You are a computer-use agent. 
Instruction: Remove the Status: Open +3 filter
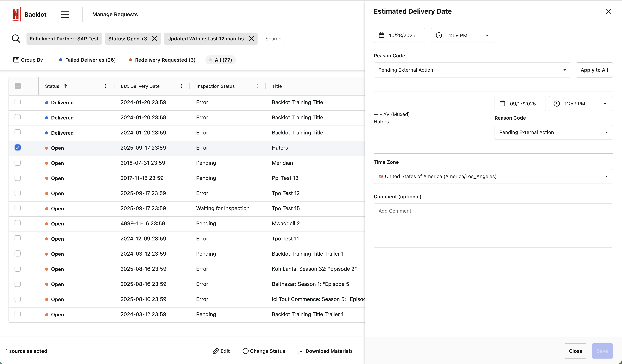[154, 38]
